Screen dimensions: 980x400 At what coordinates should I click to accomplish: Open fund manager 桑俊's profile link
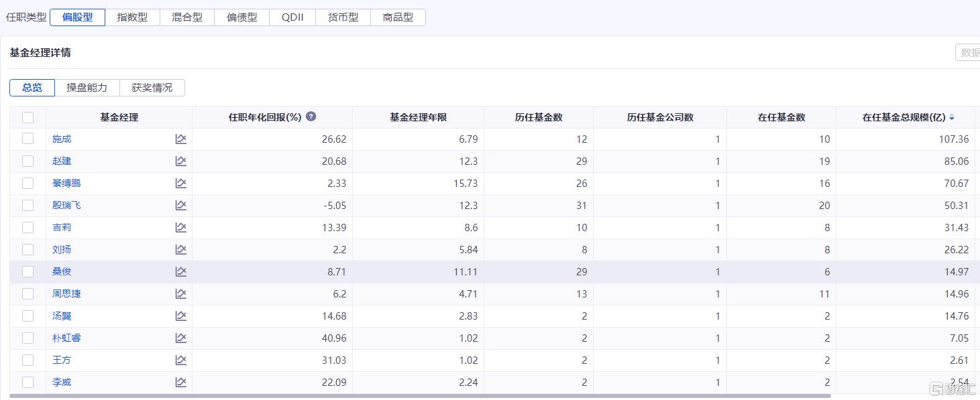click(62, 271)
